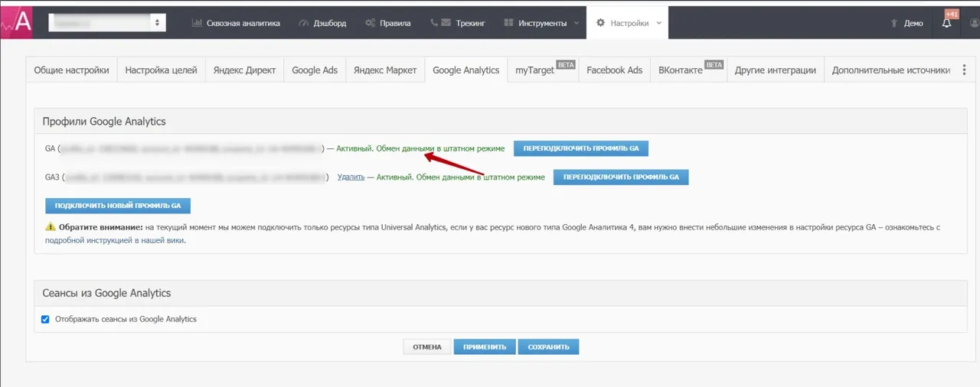
Task: Open the myTarget tab
Action: 543,70
